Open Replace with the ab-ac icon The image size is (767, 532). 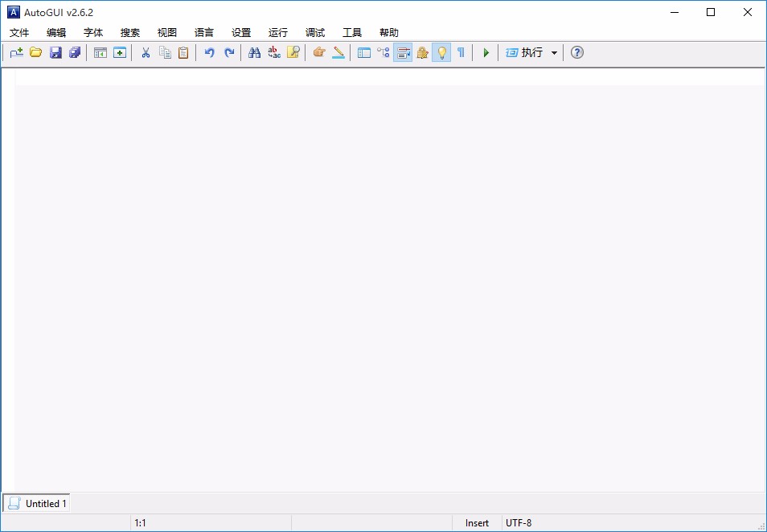[274, 52]
